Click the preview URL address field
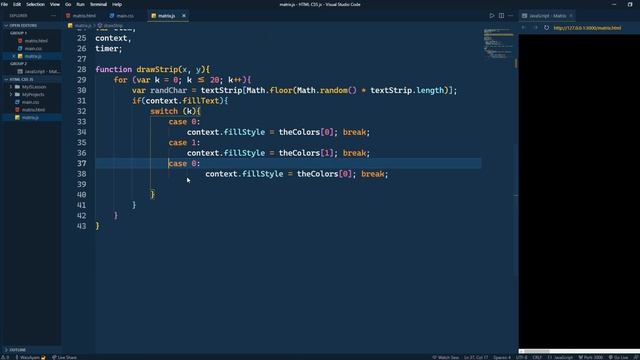 (x=587, y=28)
